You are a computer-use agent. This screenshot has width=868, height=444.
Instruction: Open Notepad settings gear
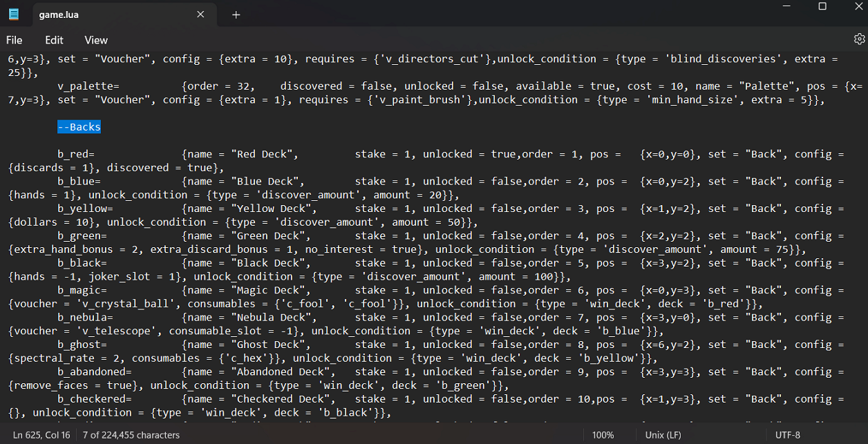pos(859,39)
